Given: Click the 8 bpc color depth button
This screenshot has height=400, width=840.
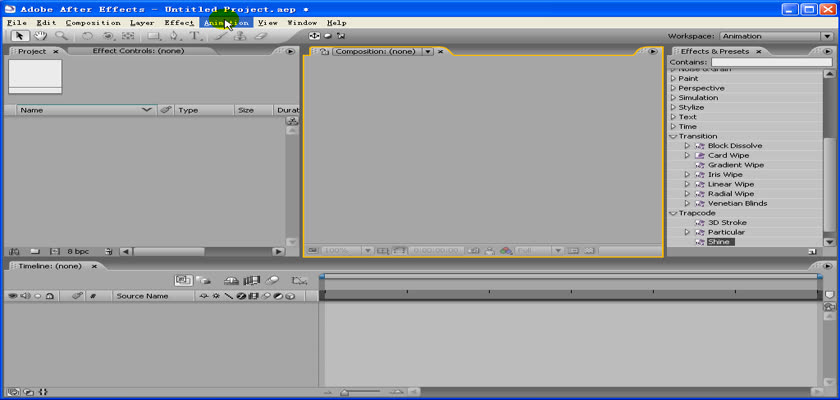Looking at the screenshot, I should [78, 251].
